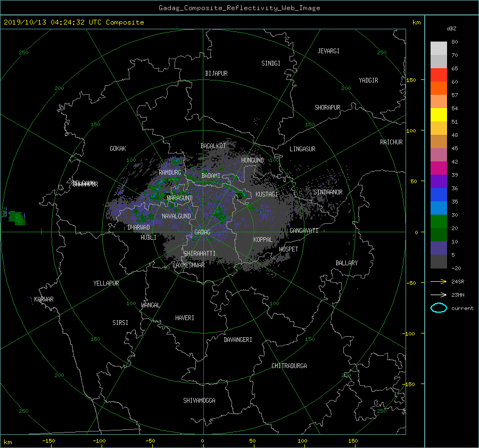Click the BIJAPUR city label
The image size is (479, 448).
(x=216, y=74)
